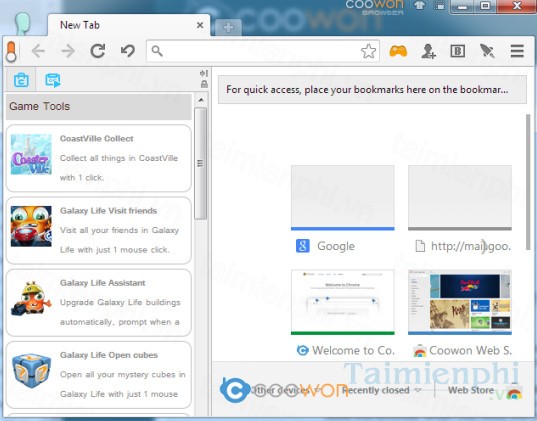Image resolution: width=537 pixels, height=421 pixels.
Task: Click the sidebar scrollbar up arrow
Action: tap(201, 100)
